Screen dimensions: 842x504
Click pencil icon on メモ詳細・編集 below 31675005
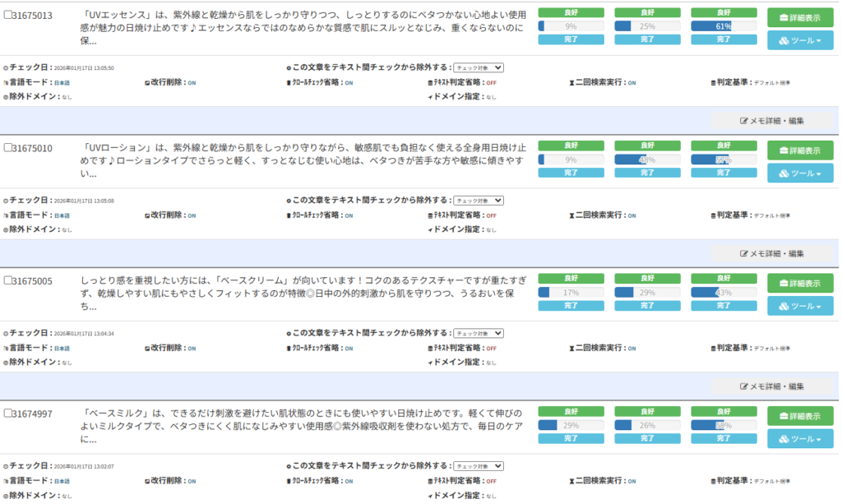(x=745, y=386)
